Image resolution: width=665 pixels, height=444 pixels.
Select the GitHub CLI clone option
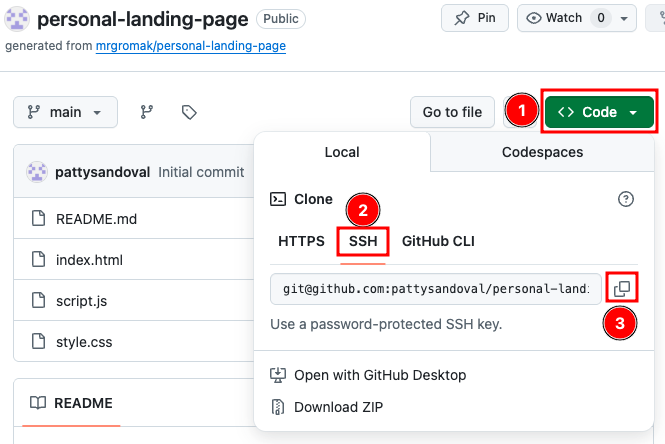pos(438,241)
